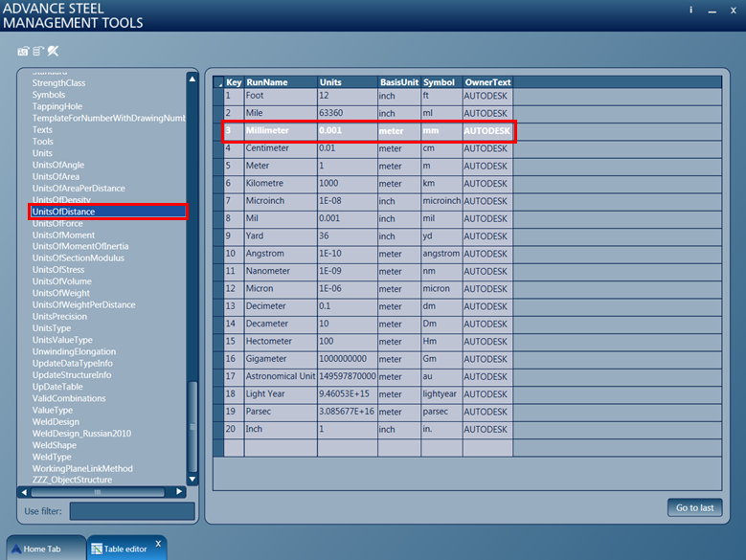The width and height of the screenshot is (746, 560).
Task: Select the UnitsOfMomentOfInertia table
Action: coord(80,246)
